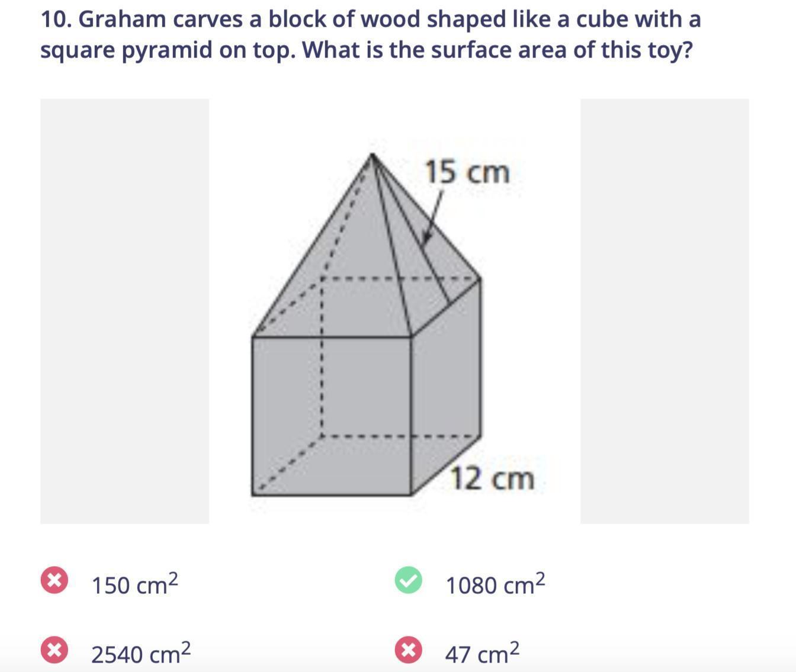Click the cube and pyramid diagram image
Image resolution: width=796 pixels, height=672 pixels.
tap(394, 311)
